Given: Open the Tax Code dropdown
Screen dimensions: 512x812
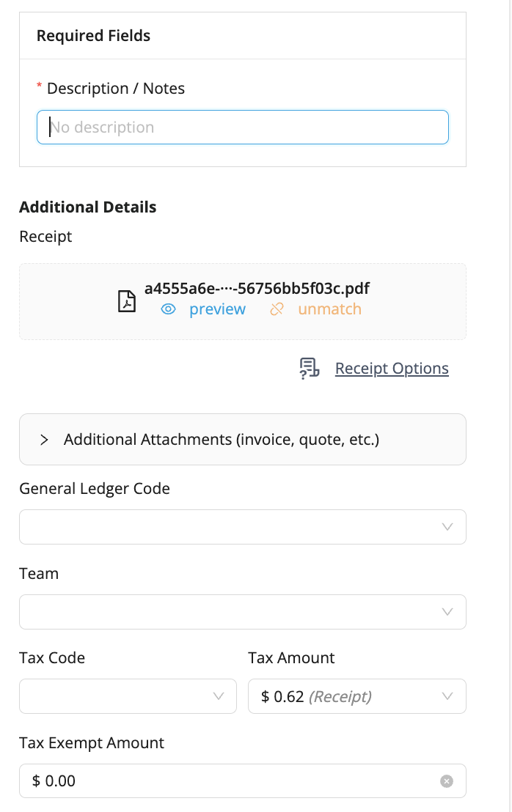Looking at the screenshot, I should pos(117,696).
